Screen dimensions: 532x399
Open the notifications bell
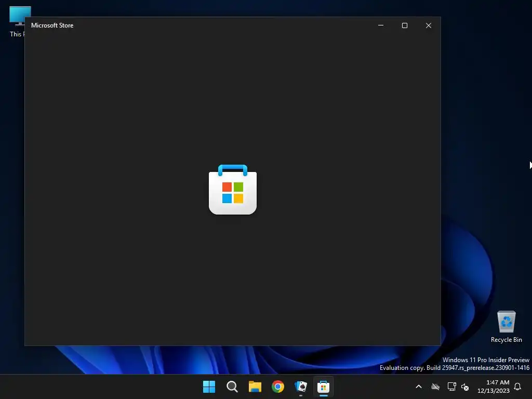[x=517, y=387]
